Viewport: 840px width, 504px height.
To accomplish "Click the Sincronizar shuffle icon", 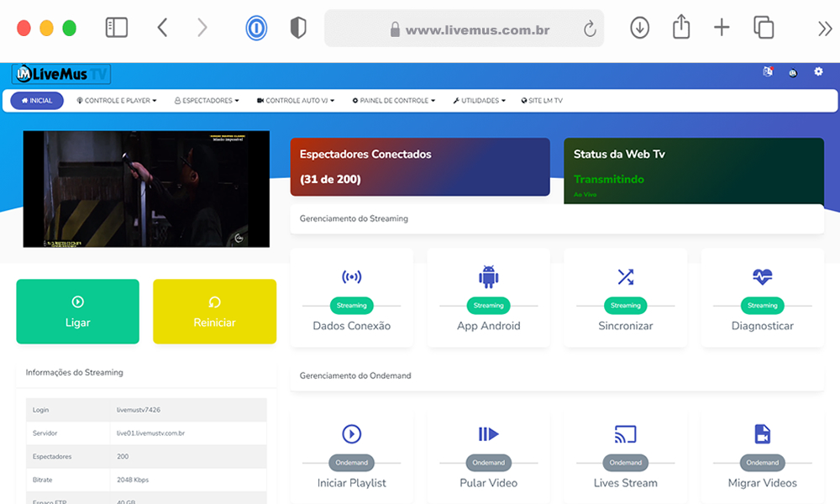I will point(625,277).
